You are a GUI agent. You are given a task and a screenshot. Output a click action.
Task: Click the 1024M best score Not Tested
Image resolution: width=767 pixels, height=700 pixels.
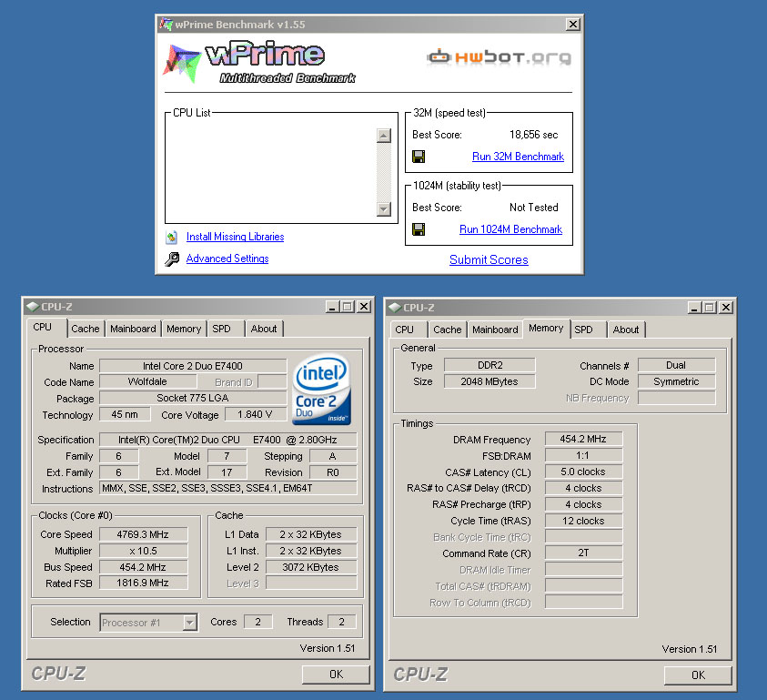(x=534, y=208)
